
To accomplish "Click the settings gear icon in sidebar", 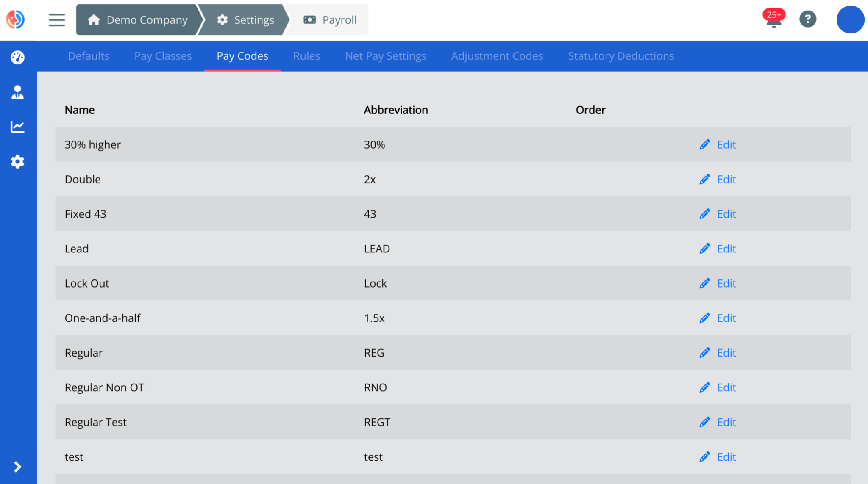I will [x=17, y=161].
